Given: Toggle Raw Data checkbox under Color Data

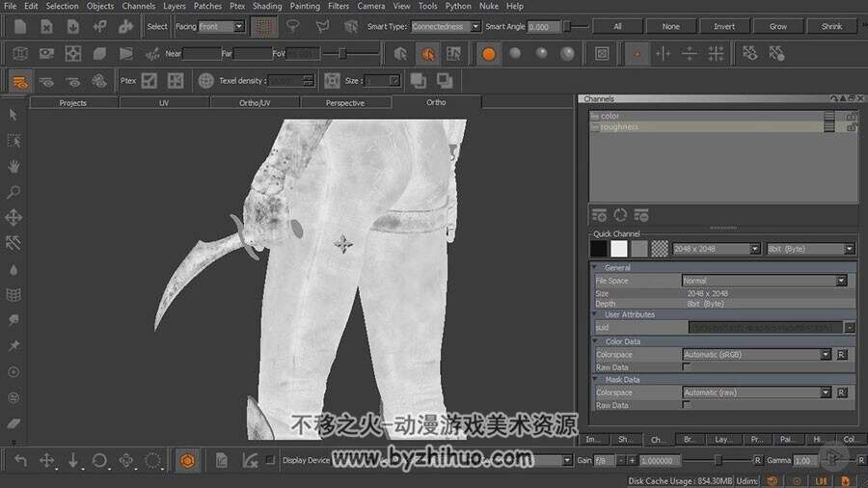Looking at the screenshot, I should pos(686,366).
